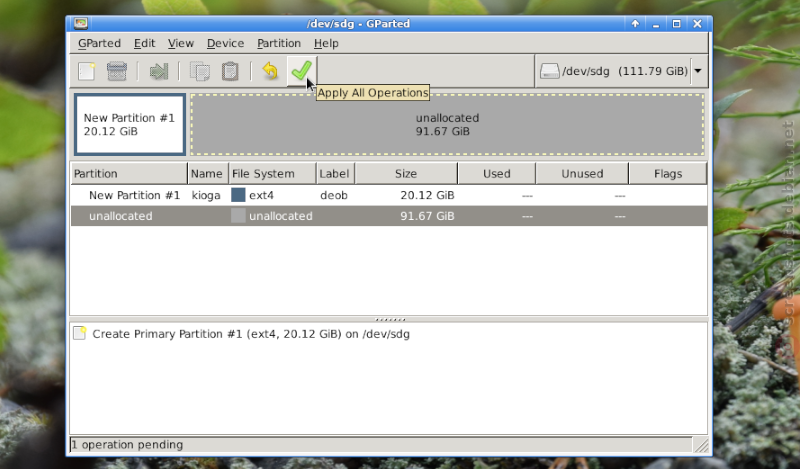This screenshot has height=469, width=800.
Task: Click the File System column header
Action: click(272, 174)
